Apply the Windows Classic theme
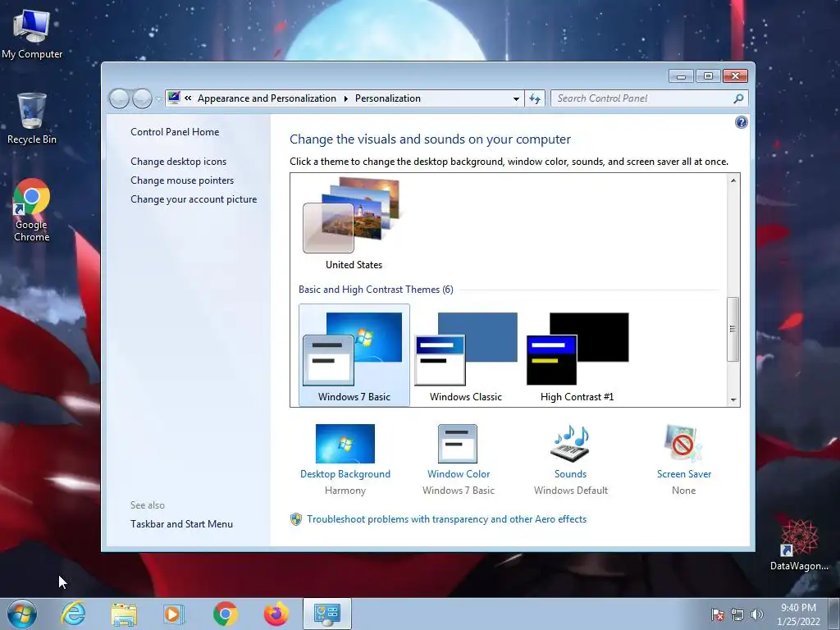This screenshot has height=630, width=840. tap(466, 355)
